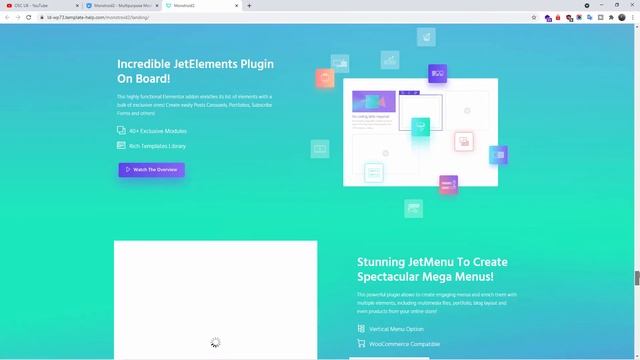Viewport: 640px width, 360px height.
Task: Click '40+ Exclusive Modules' text
Action: click(158, 131)
